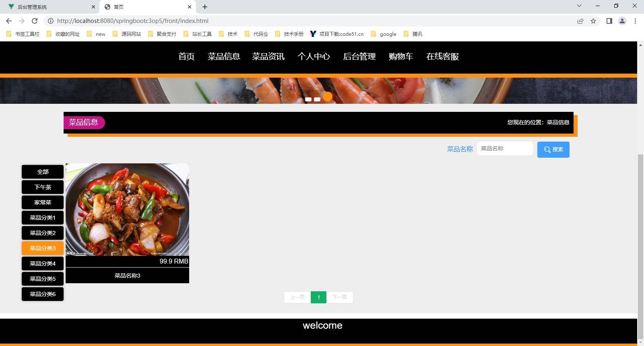Screen dimensions: 644x346
Task: Click the share page icon
Action: pyautogui.click(x=580, y=21)
